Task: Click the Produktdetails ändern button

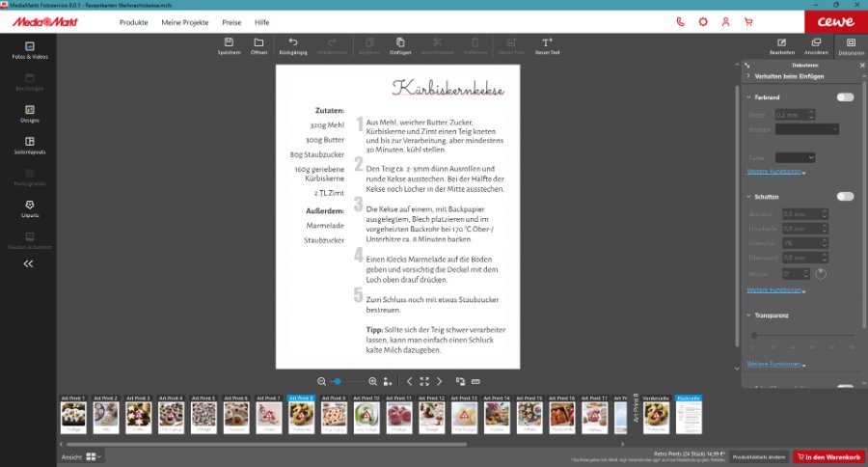Action: [x=758, y=456]
